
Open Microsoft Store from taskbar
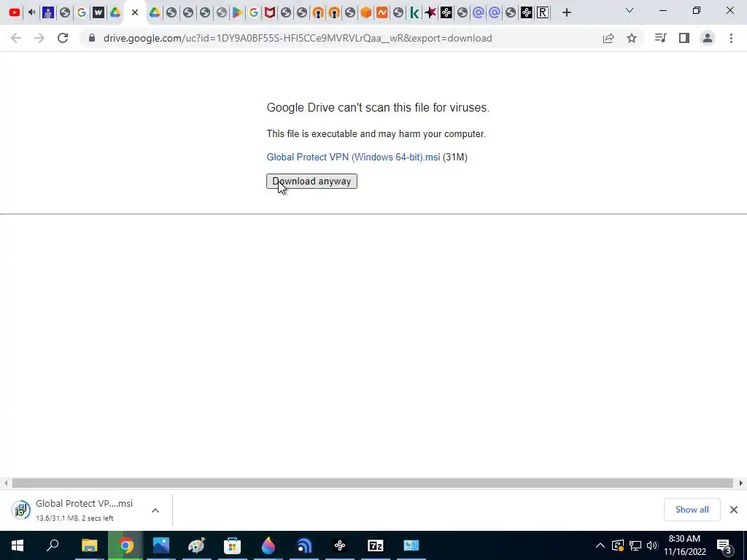pyautogui.click(x=232, y=545)
